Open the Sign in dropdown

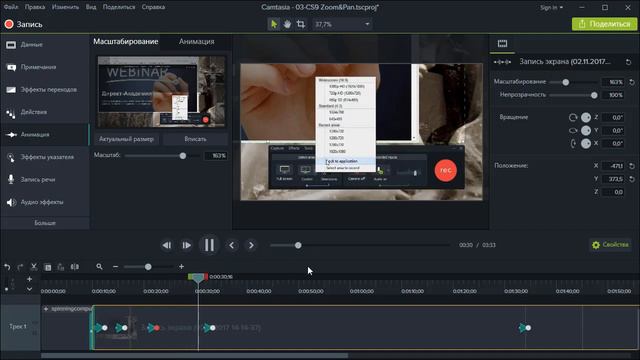tap(551, 7)
